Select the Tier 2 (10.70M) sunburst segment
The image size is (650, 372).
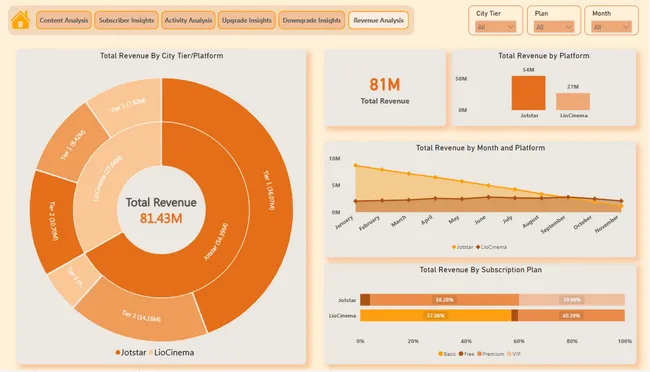[54, 220]
